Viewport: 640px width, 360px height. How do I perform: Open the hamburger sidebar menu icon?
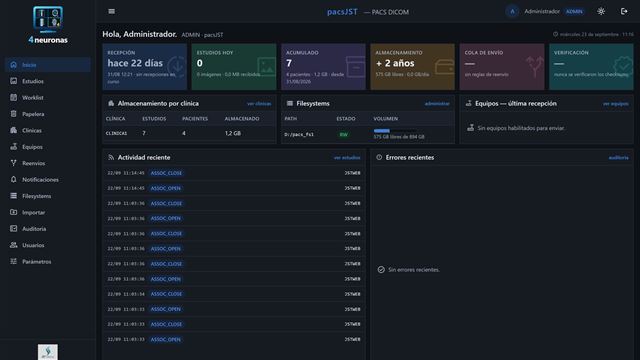(x=111, y=11)
